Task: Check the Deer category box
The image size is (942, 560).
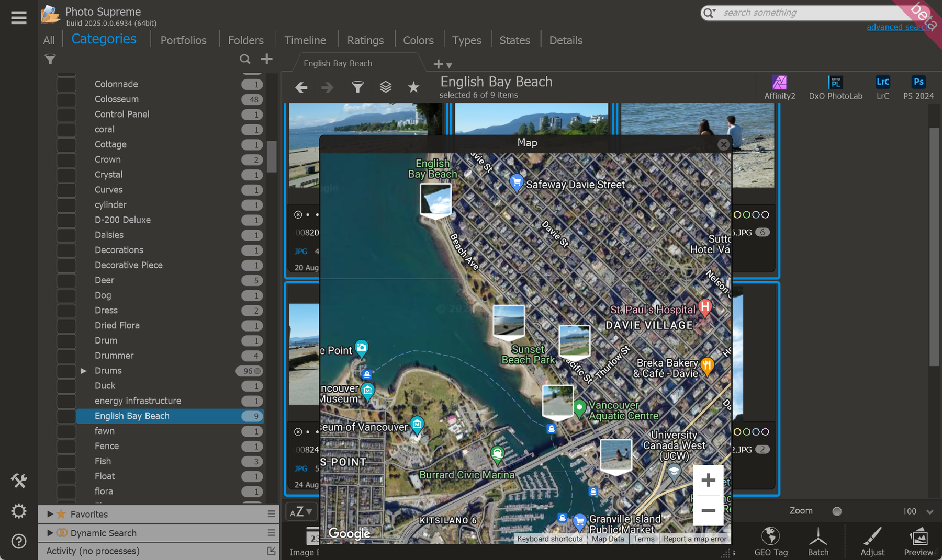Action: (x=66, y=280)
